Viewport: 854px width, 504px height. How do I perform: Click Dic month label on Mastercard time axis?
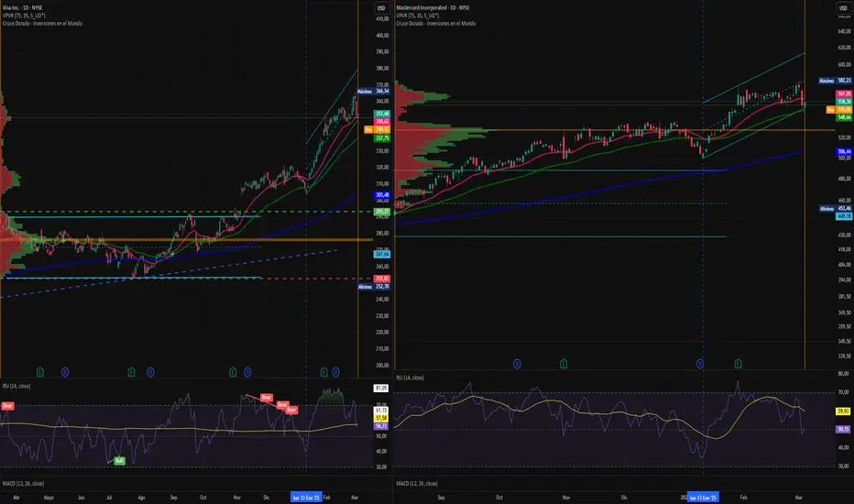624,498
